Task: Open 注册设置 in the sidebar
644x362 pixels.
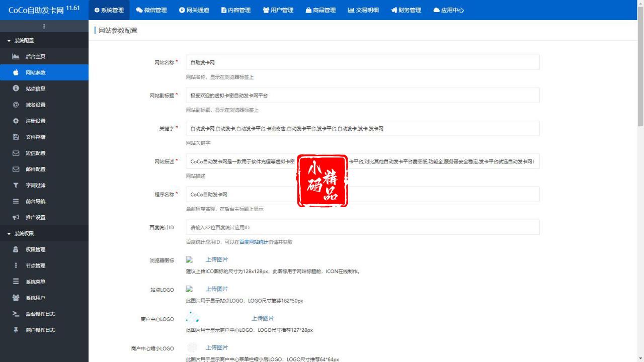Action: pos(44,121)
